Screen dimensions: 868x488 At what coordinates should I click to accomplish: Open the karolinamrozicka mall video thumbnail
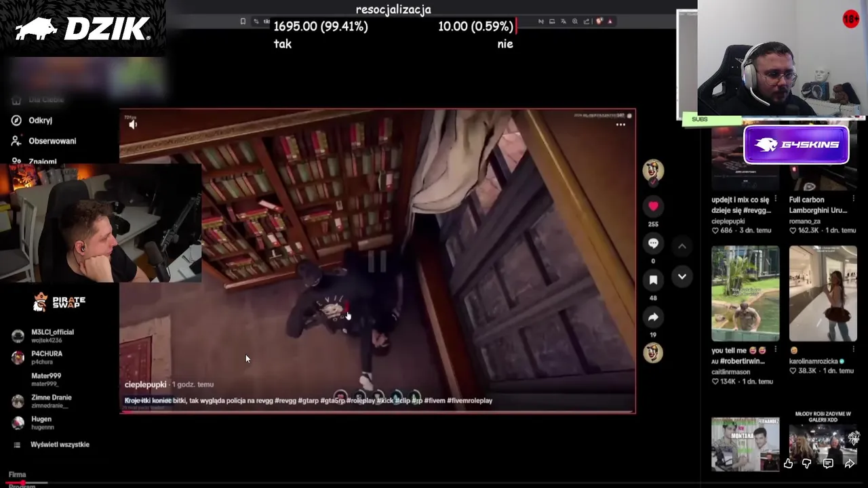coord(823,293)
